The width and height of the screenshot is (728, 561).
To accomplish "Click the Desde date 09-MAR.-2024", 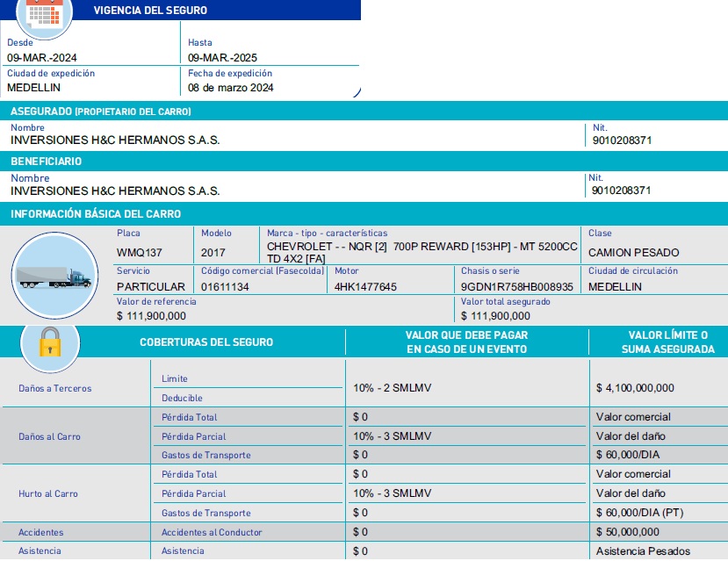I will (42, 58).
